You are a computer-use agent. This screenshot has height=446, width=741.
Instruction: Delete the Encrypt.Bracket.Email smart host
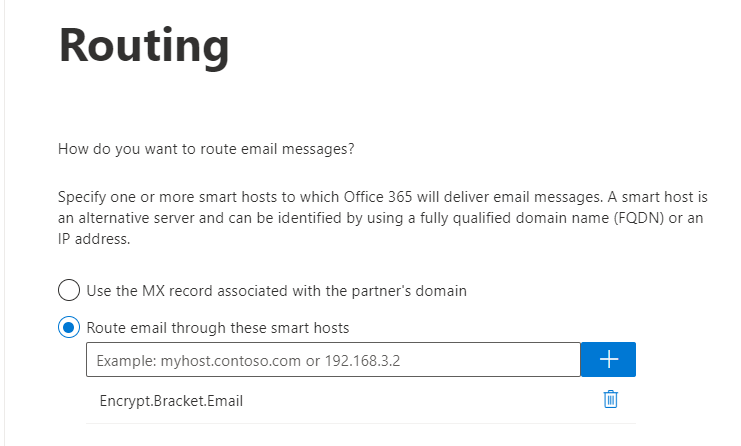(610, 399)
